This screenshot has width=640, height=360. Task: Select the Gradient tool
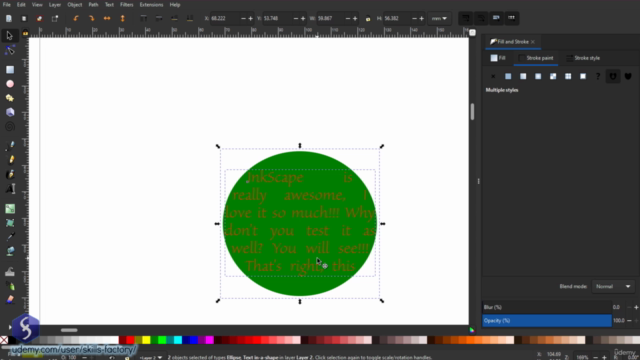pos(10,209)
